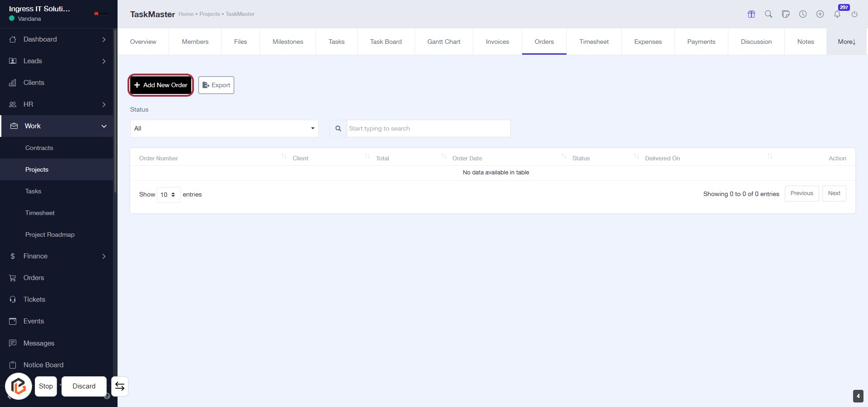The width and height of the screenshot is (868, 407).
Task: Export the orders list
Action: pyautogui.click(x=216, y=85)
